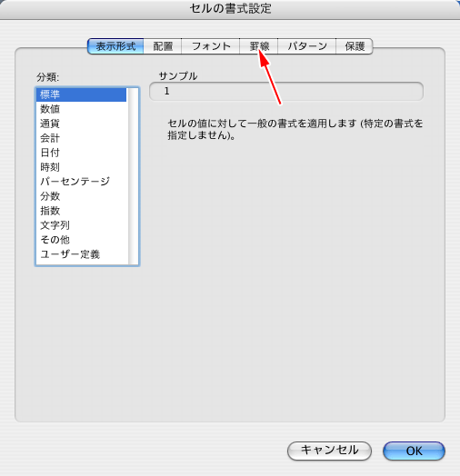Select 指数 in the category list
This screenshot has height=476, width=460.
(x=82, y=211)
